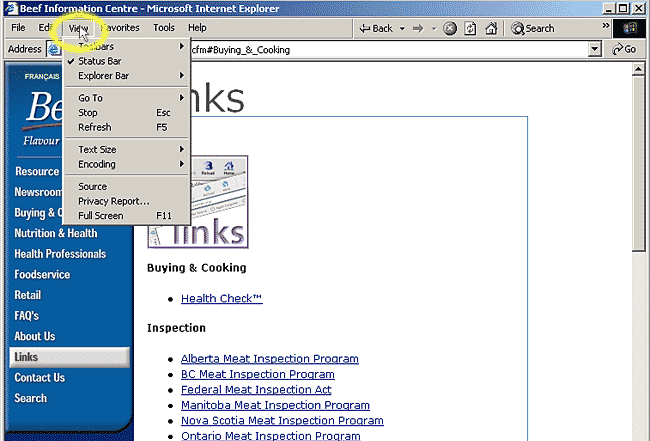This screenshot has height=441, width=650.
Task: Close the open View menu
Action: coord(78,28)
